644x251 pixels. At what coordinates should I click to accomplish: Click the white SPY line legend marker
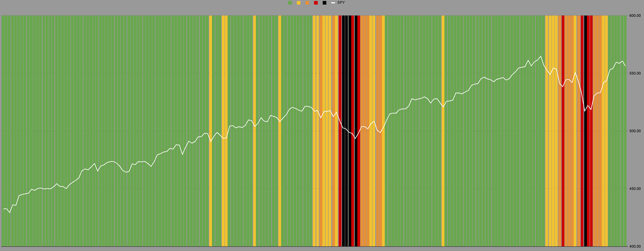(333, 3)
